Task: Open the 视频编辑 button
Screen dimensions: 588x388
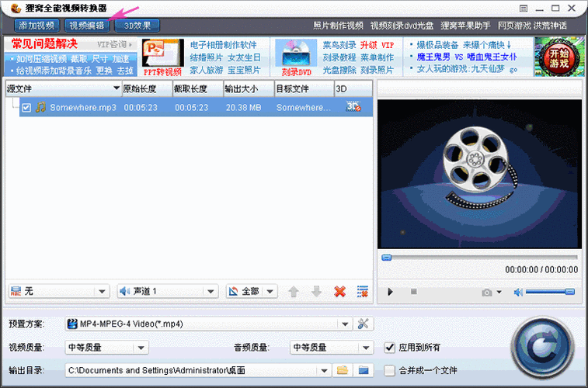Action: point(86,25)
